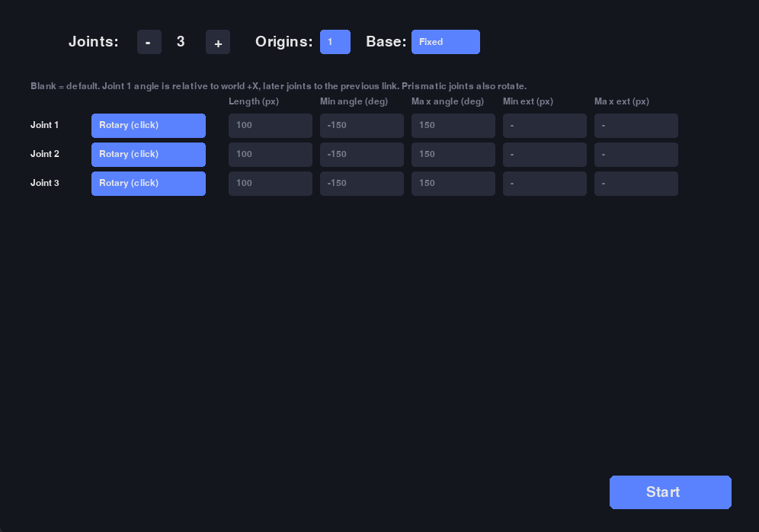Click the joint count value 3
The width and height of the screenshot is (759, 532).
tap(181, 42)
